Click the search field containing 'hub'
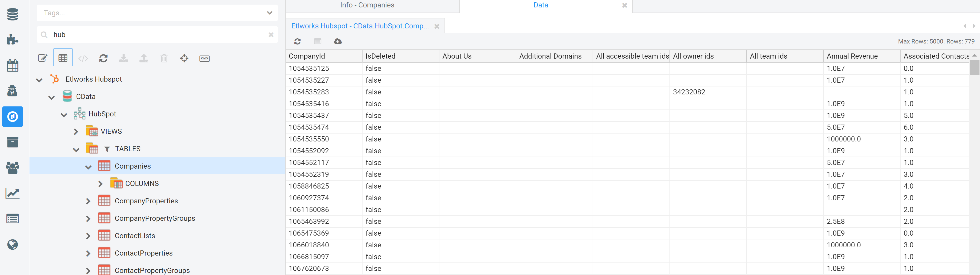980x275 pixels. [x=157, y=35]
